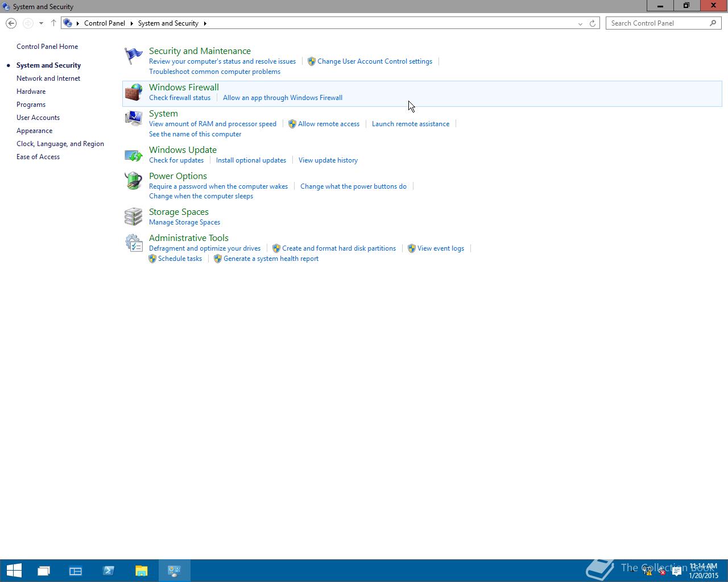Open the Administrative Tools gear icon

(134, 243)
